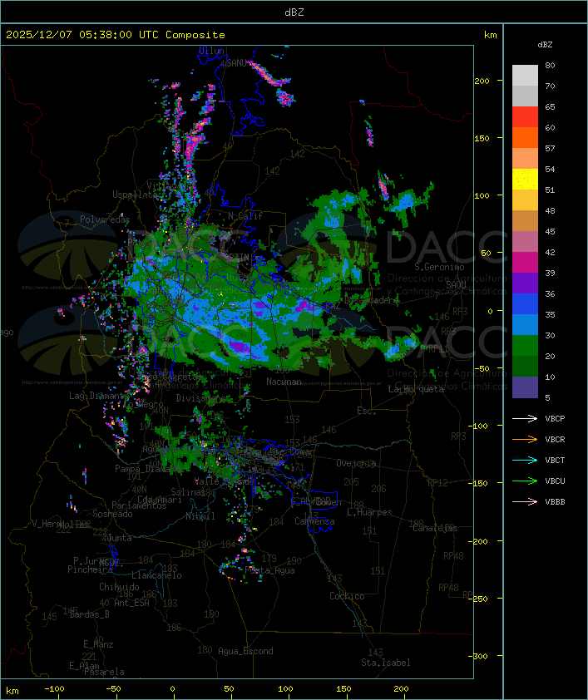Click the orange VBCR arrow icon
The width and height of the screenshot is (588, 700).
coord(525,439)
